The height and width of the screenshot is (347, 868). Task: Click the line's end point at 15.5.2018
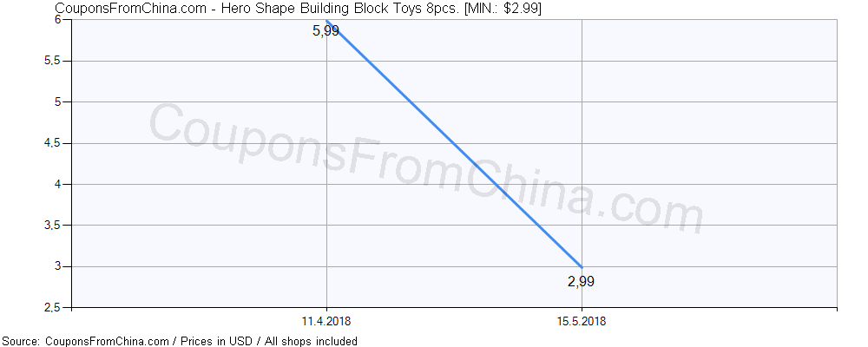point(582,266)
